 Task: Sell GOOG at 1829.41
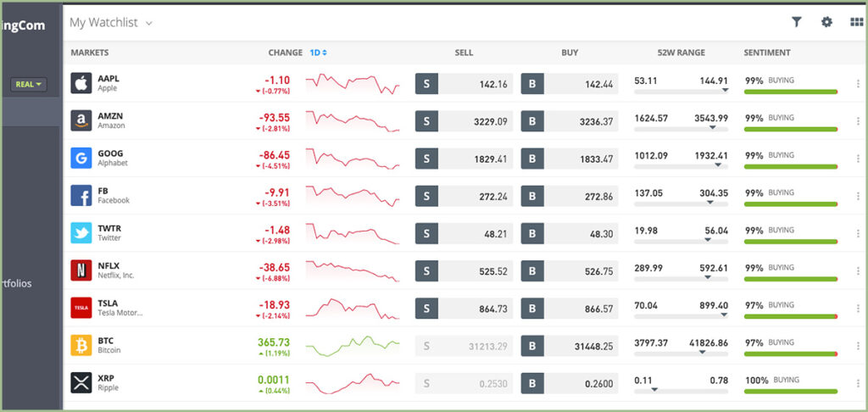tap(464, 159)
